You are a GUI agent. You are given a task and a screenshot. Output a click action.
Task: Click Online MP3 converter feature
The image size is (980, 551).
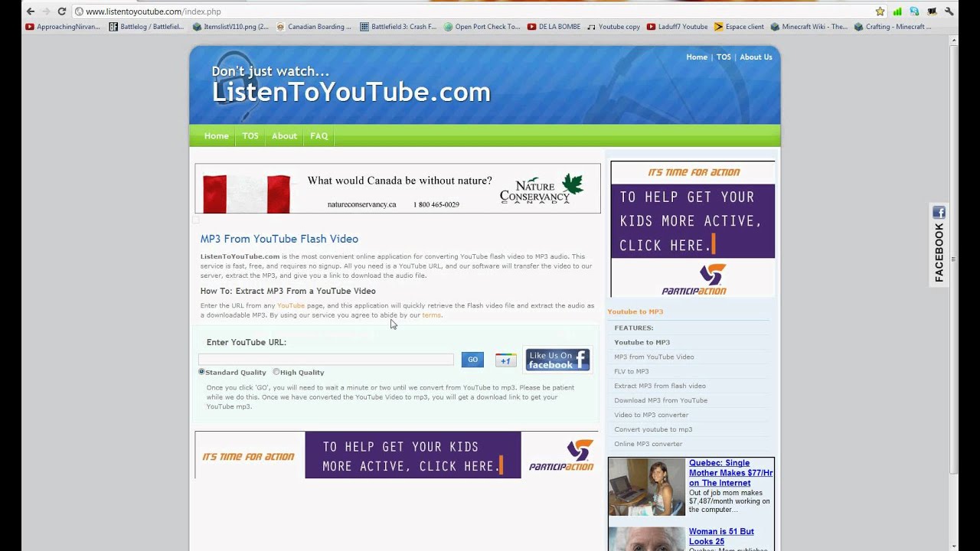[648, 445]
